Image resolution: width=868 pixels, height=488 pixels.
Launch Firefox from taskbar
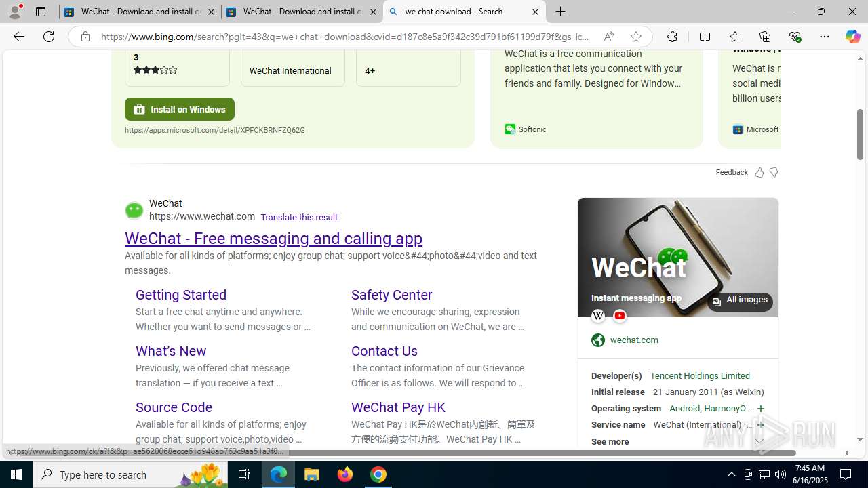point(345,474)
